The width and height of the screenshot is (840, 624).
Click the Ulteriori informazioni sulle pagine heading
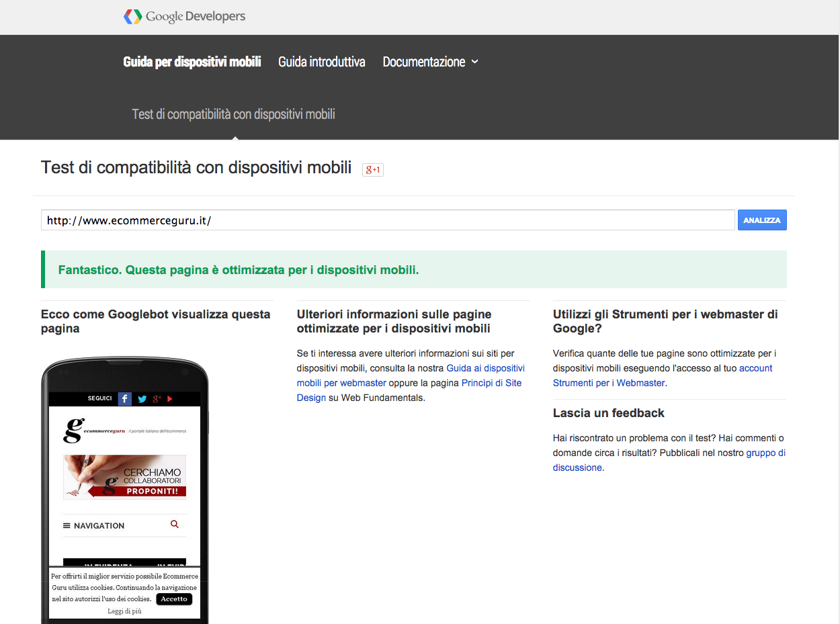coord(394,321)
